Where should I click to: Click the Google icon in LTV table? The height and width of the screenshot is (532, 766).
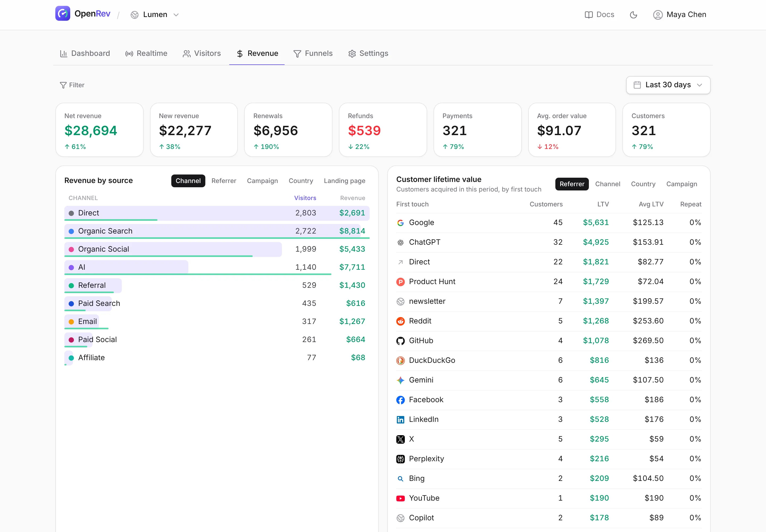click(400, 223)
